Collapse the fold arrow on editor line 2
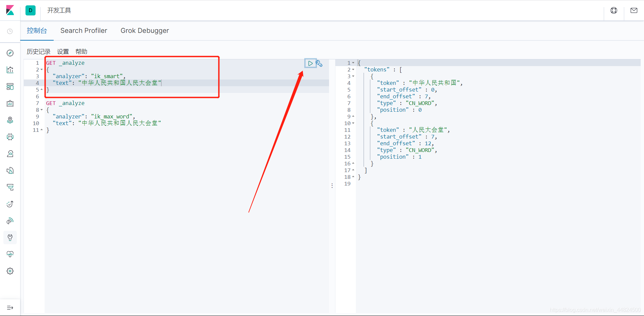The image size is (644, 316). pos(42,70)
